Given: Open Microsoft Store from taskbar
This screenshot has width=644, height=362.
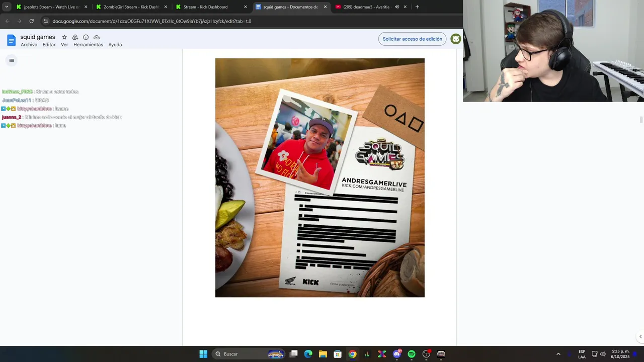Looking at the screenshot, I should pos(338,354).
